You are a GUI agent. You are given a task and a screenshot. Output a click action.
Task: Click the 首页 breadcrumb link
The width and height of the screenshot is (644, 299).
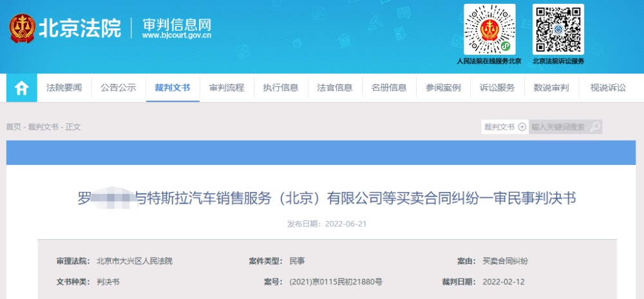coord(13,127)
